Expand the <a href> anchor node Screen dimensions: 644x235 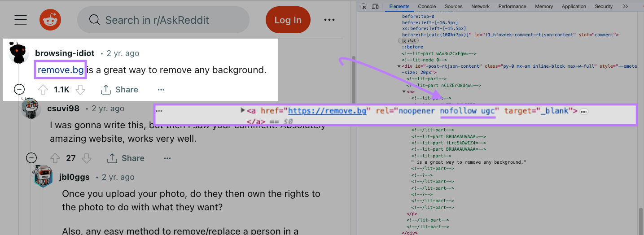(243, 110)
